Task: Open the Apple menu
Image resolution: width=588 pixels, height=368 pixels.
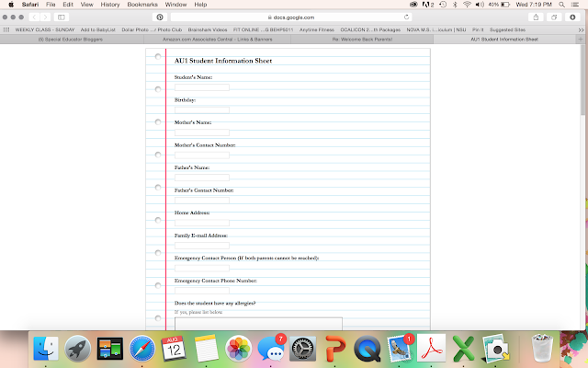Action: [x=11, y=5]
